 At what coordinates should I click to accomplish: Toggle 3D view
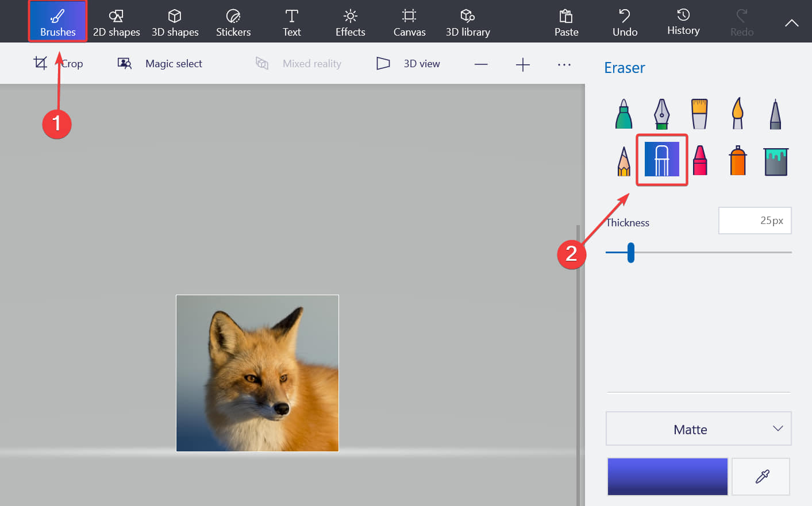coord(408,63)
